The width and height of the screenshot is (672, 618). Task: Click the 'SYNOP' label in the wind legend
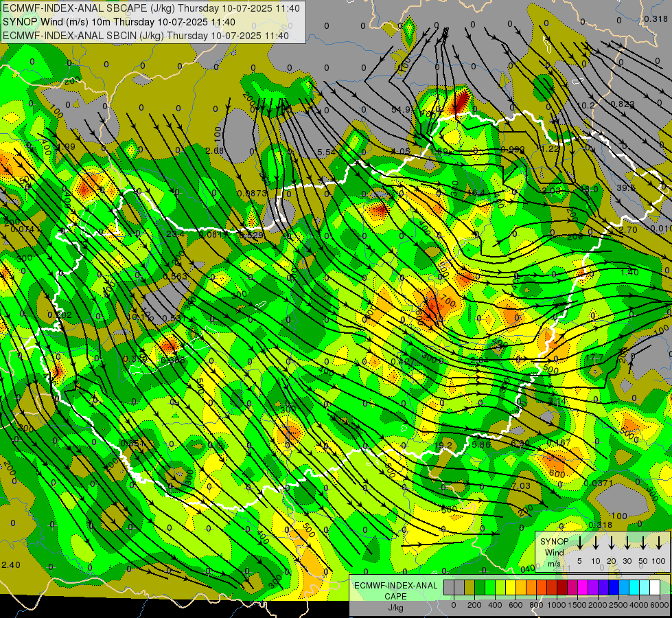(554, 541)
